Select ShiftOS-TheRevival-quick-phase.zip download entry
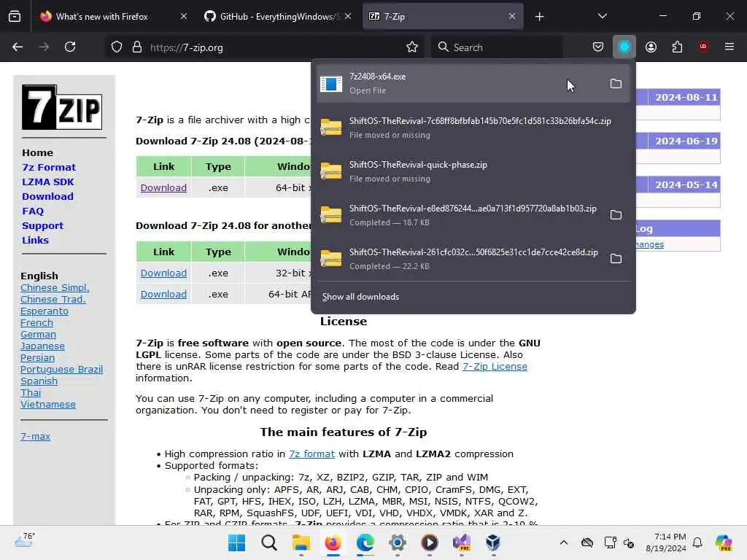747x560 pixels. (473, 171)
